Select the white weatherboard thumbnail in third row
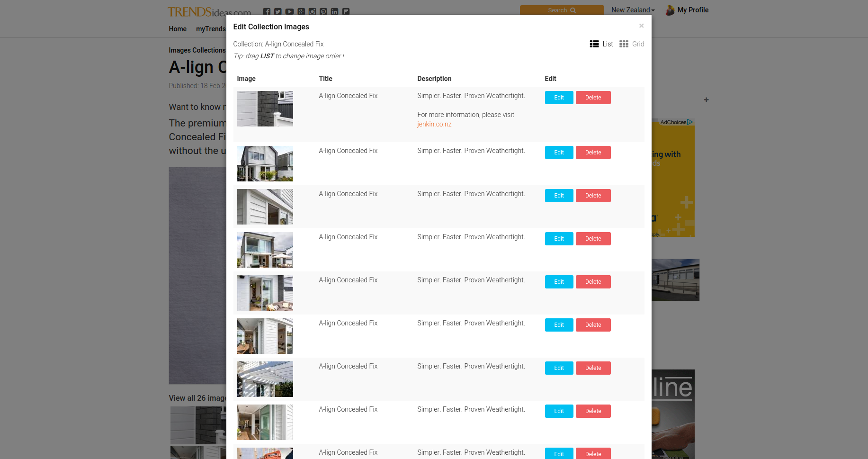This screenshot has width=868, height=459. pos(265,207)
